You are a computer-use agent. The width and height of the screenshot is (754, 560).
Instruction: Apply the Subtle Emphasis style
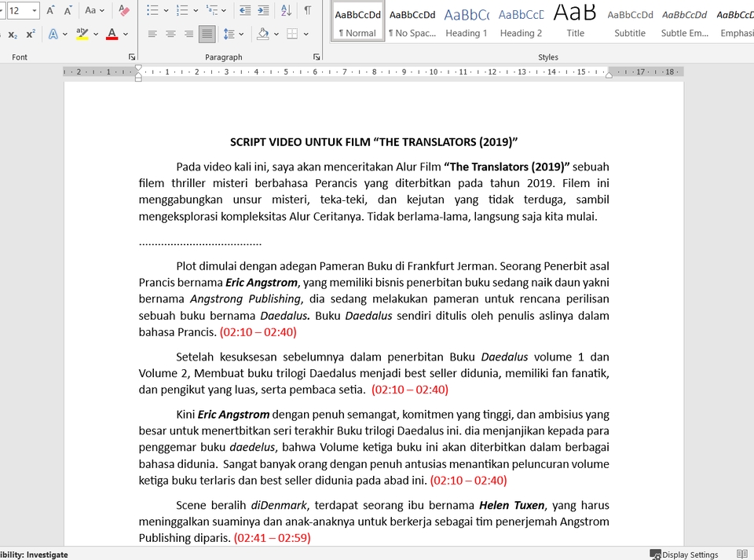[x=684, y=23]
